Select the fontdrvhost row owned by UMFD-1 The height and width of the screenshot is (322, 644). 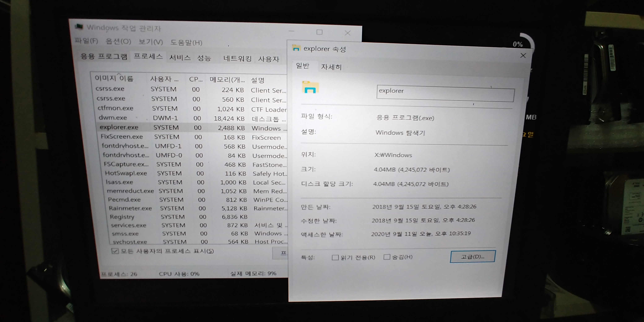[x=194, y=146]
